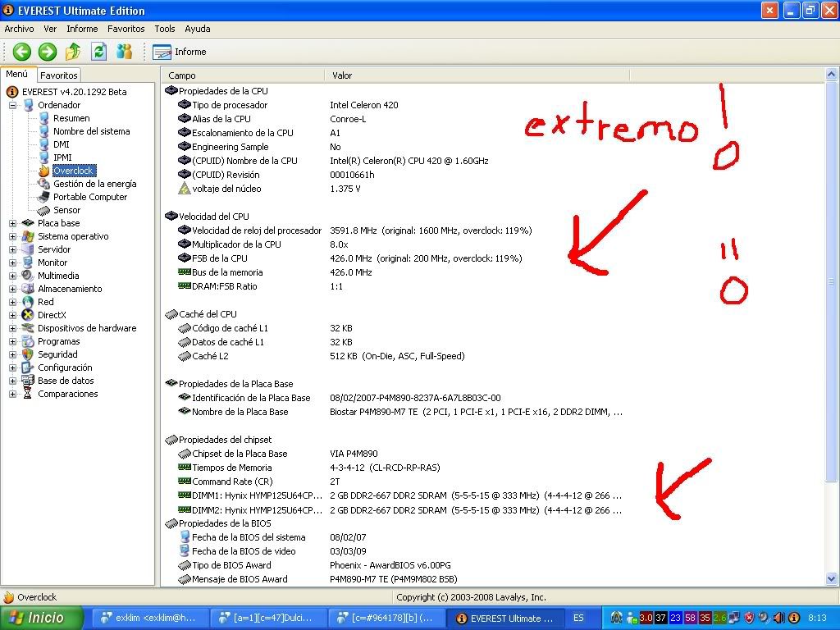Click the DirectX icon in the tree
Viewport: 840px width, 630px height.
pos(28,315)
